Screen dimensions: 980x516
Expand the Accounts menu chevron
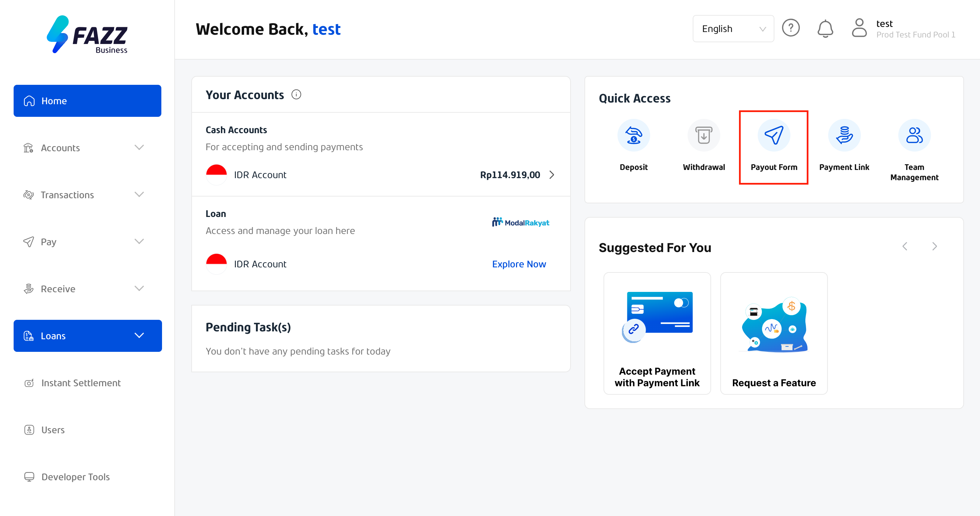point(139,147)
